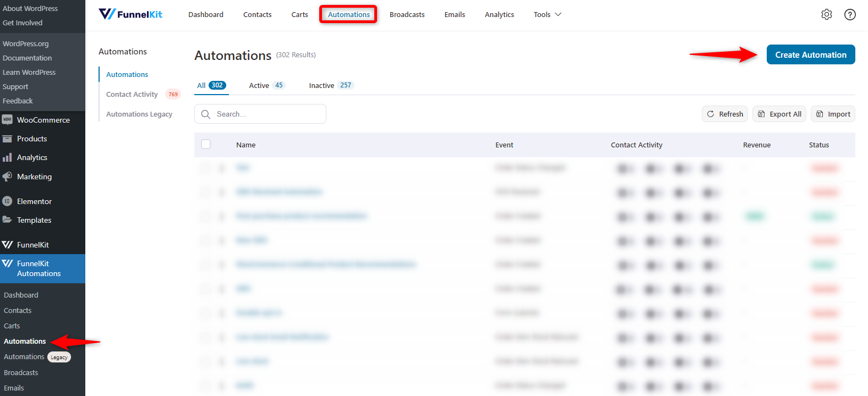This screenshot has height=396, width=868.
Task: Click the Contact Activity column header
Action: point(636,145)
